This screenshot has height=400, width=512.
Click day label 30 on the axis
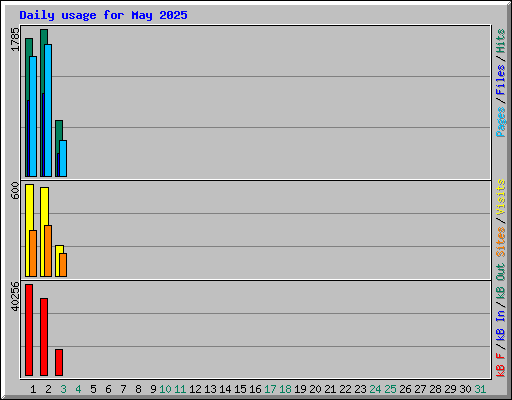pos(465,389)
